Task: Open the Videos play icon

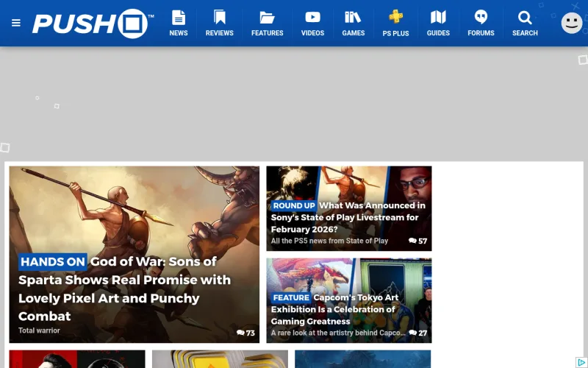Action: tap(312, 18)
